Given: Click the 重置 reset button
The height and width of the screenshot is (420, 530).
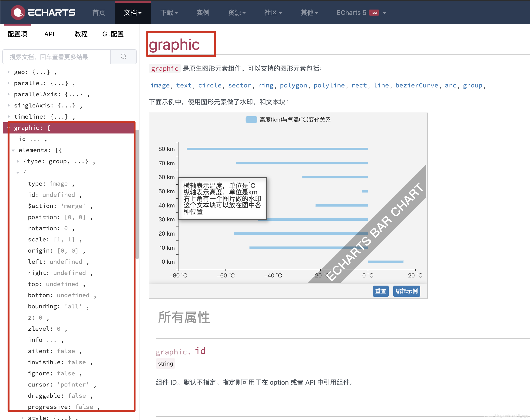Looking at the screenshot, I should click(381, 291).
